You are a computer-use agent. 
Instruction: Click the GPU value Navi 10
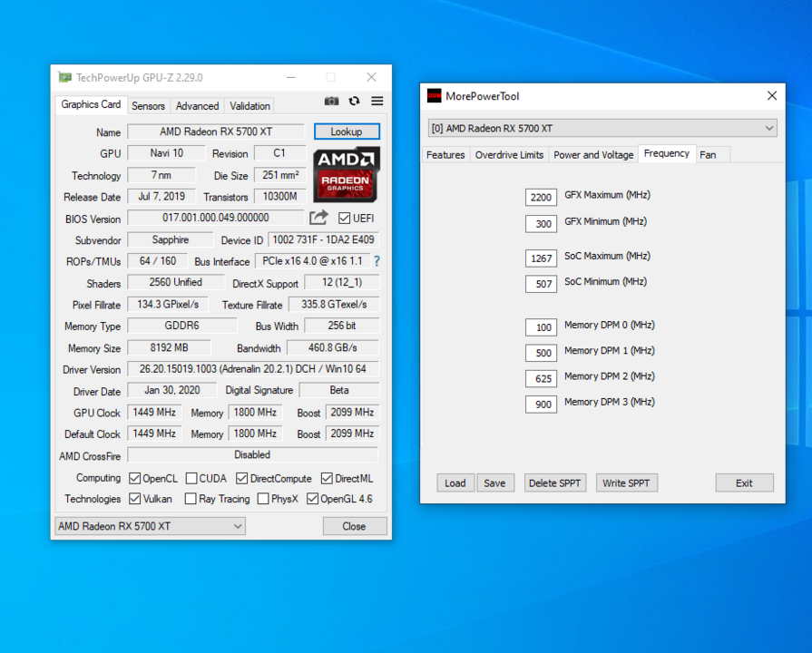click(167, 153)
